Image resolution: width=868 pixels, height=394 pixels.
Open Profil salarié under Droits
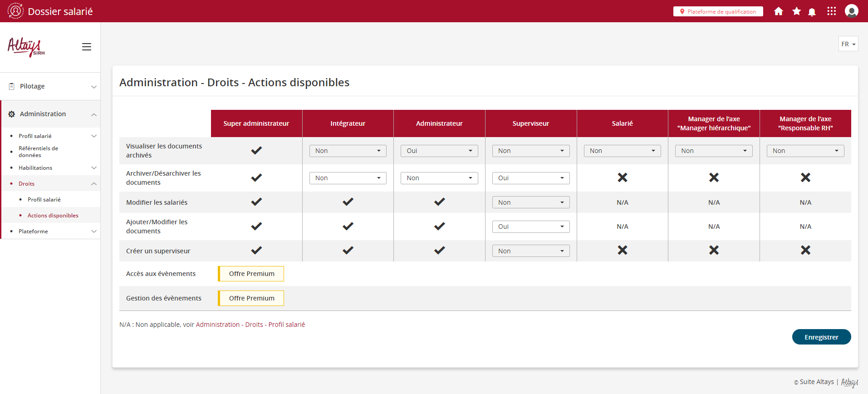click(44, 200)
